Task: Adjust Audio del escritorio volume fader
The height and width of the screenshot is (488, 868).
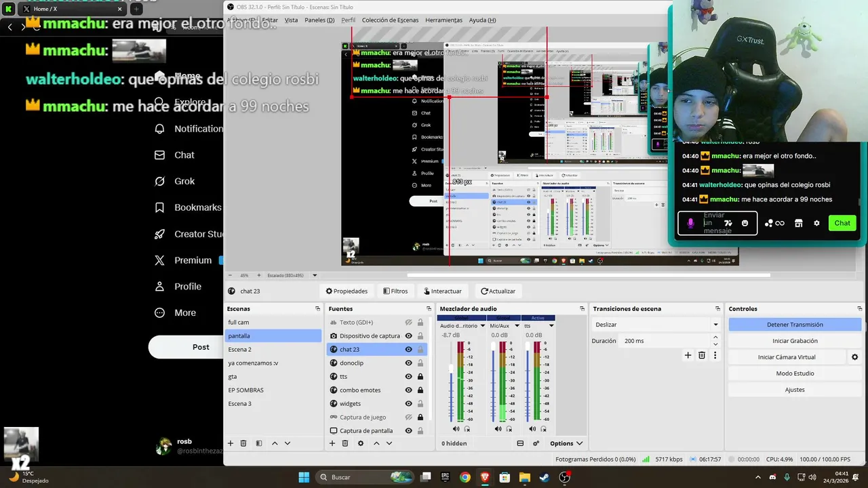Action: tap(451, 368)
